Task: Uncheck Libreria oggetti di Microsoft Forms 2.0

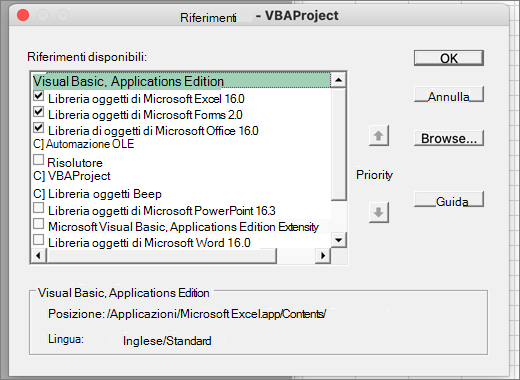Action: click(39, 112)
